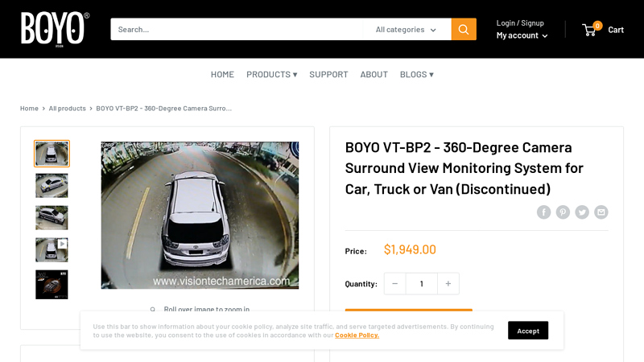Open the Cookie Policy link
This screenshot has width=644, height=362.
tap(357, 335)
